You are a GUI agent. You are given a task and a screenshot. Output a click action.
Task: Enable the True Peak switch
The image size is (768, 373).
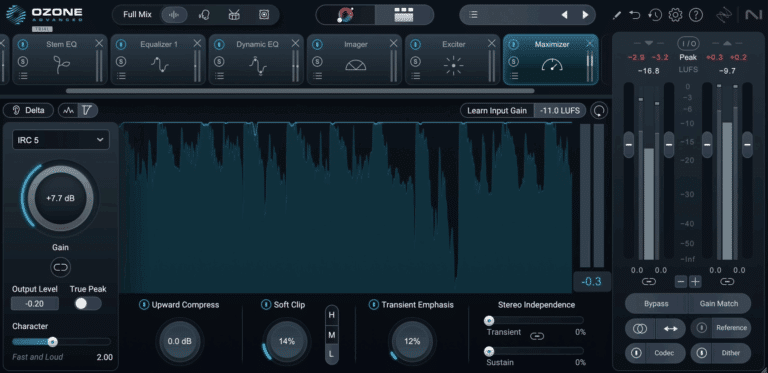coord(88,303)
